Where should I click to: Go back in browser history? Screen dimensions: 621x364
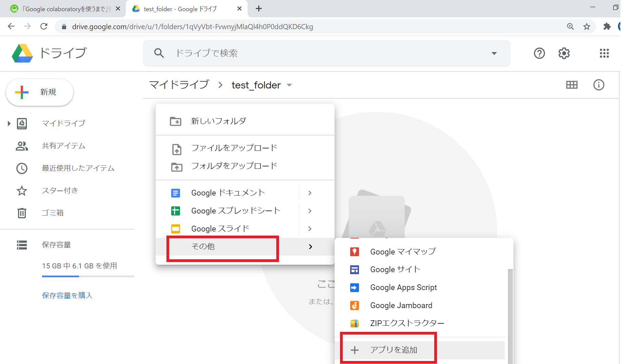(11, 26)
